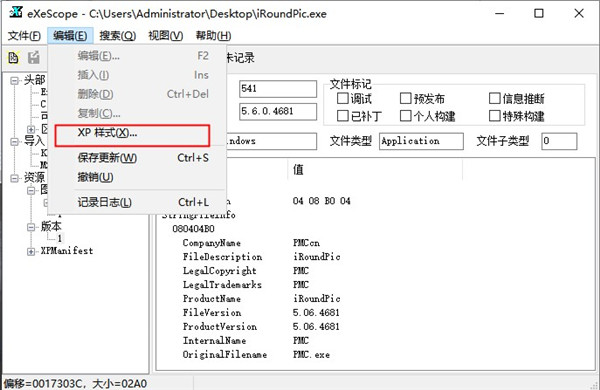Click the 文件类型 Application field
600x390 pixels.
point(421,141)
